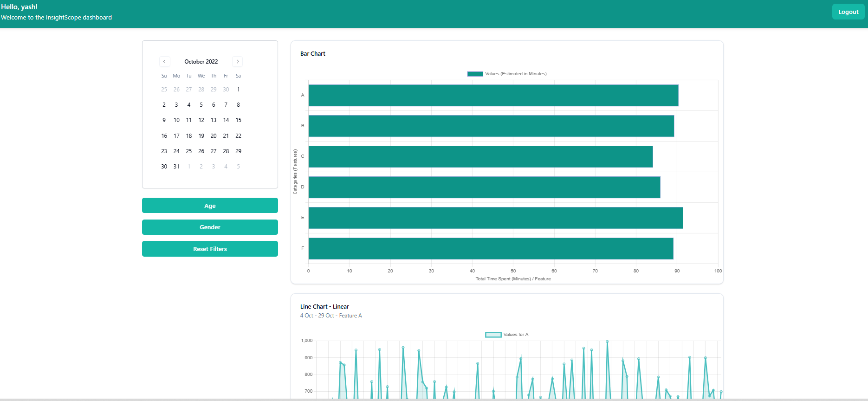Choose the bar for feature D
Screen dimensions: 868x401
point(484,188)
